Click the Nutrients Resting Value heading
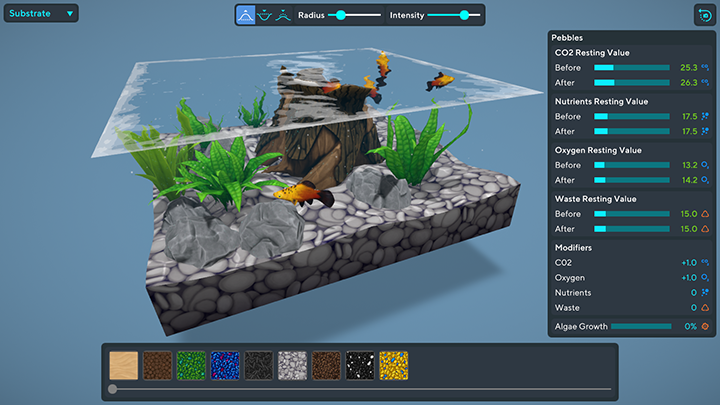This screenshot has height=405, width=720. [x=601, y=101]
